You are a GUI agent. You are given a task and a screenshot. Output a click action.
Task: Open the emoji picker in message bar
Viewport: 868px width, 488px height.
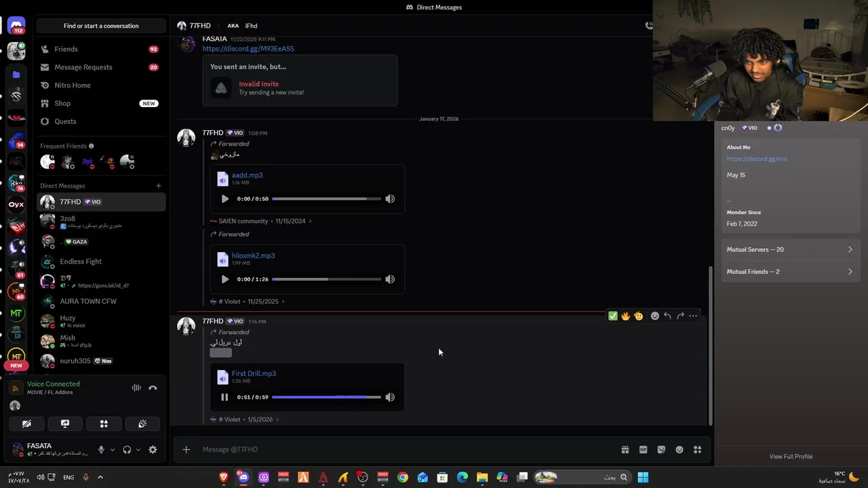click(679, 449)
